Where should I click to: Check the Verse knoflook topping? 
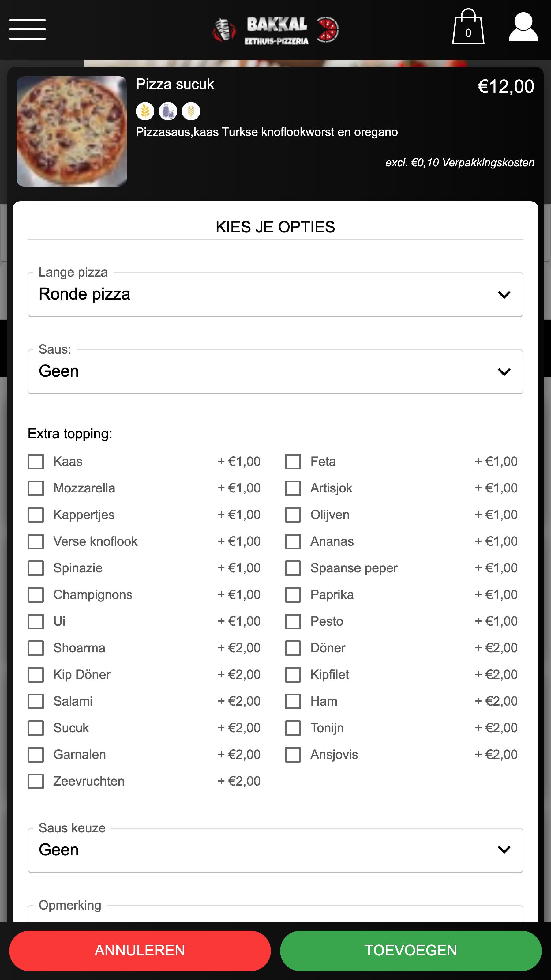tap(36, 541)
